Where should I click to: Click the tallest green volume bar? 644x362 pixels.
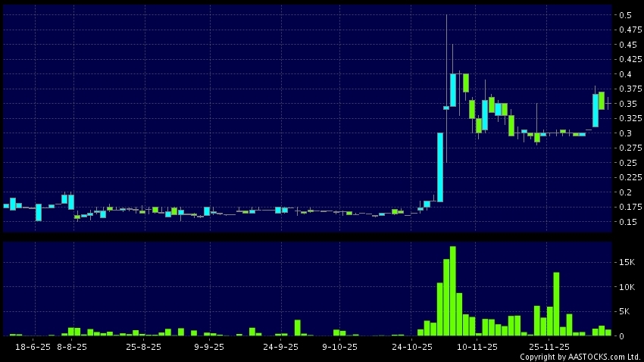point(452,292)
